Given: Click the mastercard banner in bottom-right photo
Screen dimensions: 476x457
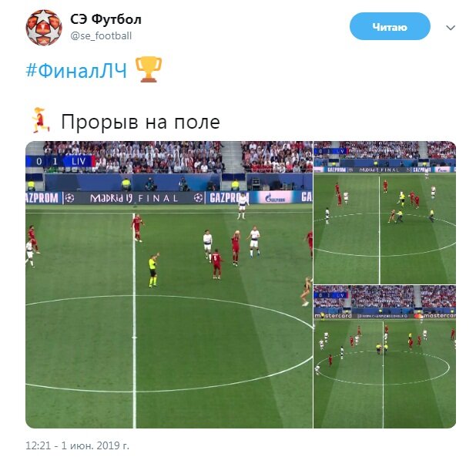Looking at the screenshot, I should click(333, 316).
